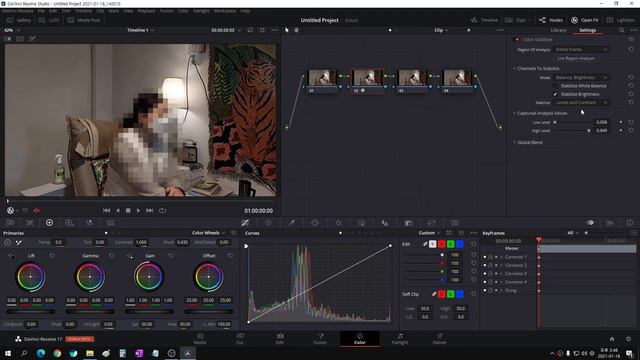
Task: Expand the Corrector 3 keyframe track
Action: 502,273
